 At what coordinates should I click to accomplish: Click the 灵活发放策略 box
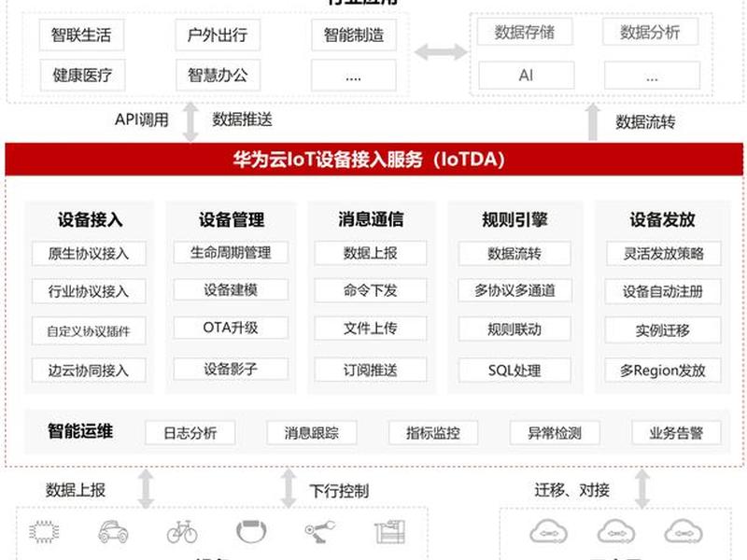[664, 254]
